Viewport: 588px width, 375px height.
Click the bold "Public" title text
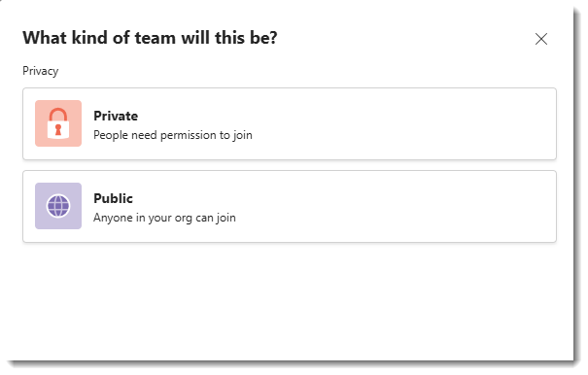tap(113, 198)
